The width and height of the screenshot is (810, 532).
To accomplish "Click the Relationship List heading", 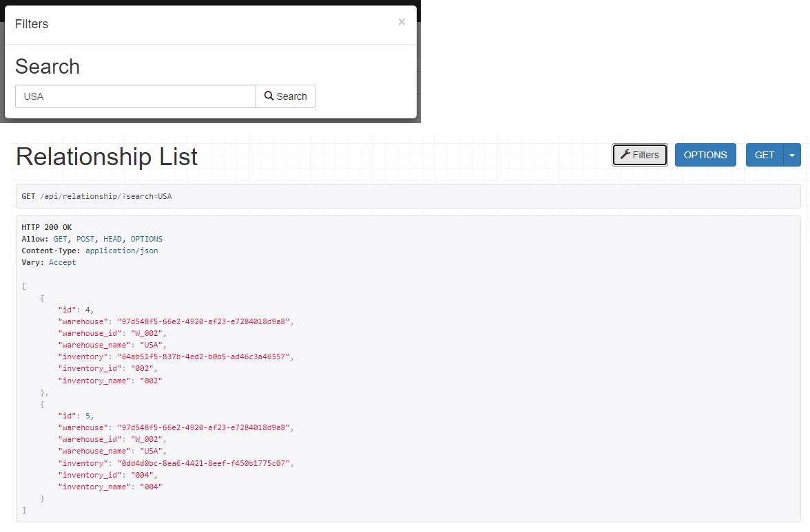I will 107,156.
